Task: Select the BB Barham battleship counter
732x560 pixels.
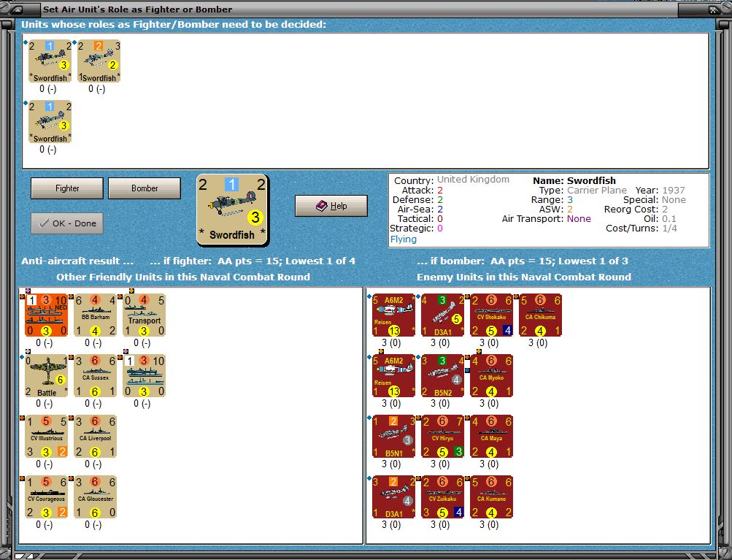Action: pyautogui.click(x=95, y=315)
